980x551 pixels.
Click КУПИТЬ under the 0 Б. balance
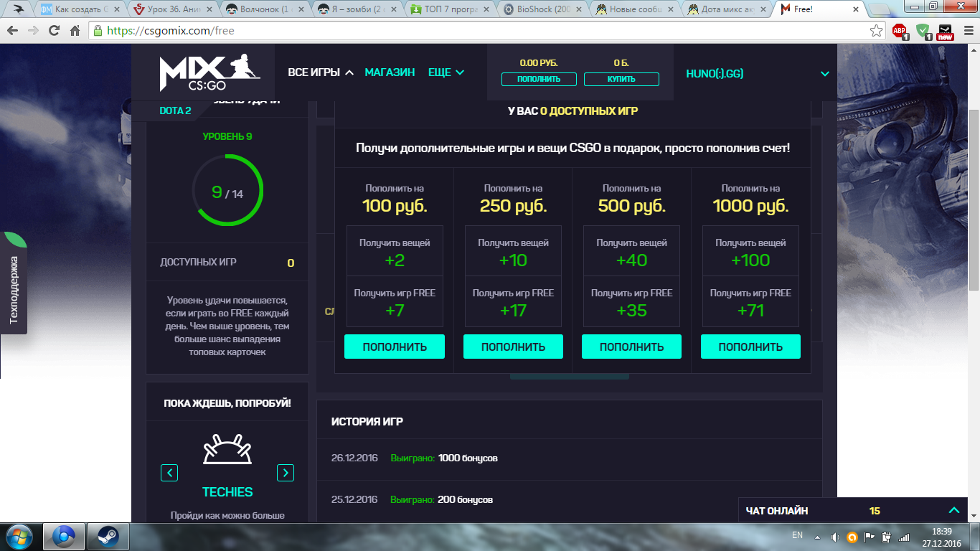click(621, 79)
